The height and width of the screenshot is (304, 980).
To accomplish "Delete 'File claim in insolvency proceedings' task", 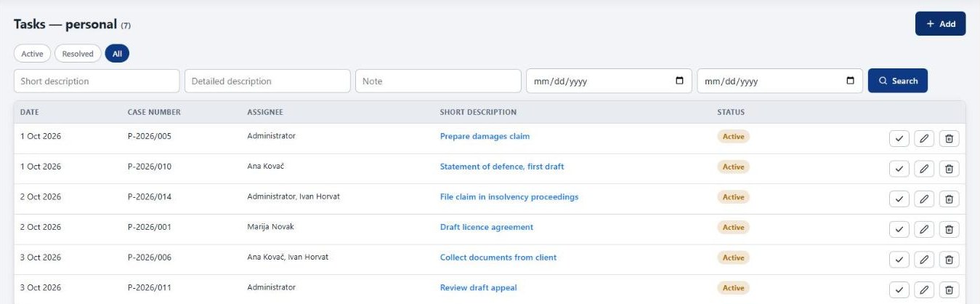I will point(949,199).
